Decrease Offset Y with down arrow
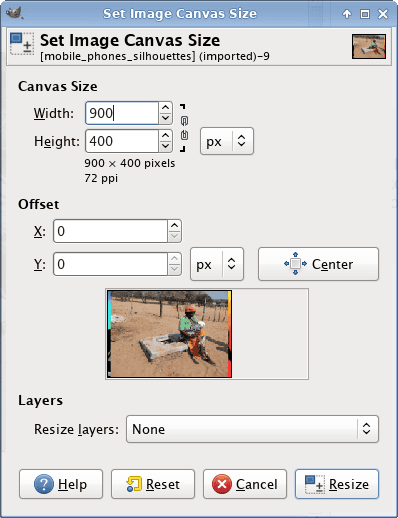This screenshot has width=398, height=518. [x=175, y=270]
